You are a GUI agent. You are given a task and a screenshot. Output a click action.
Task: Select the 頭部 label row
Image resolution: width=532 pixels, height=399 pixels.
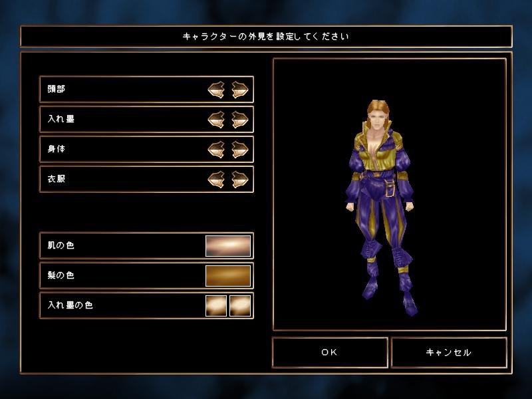pyautogui.click(x=146, y=90)
